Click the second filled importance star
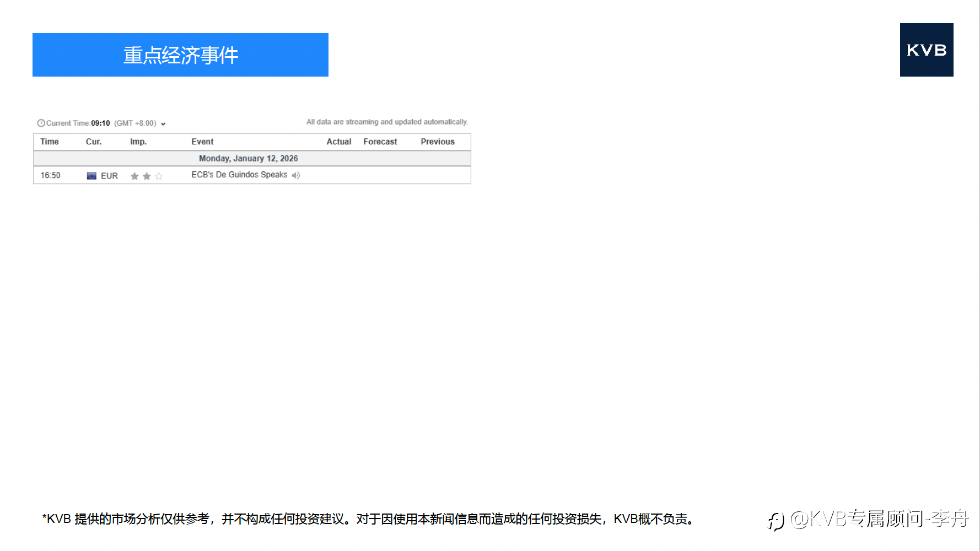Image resolution: width=980 pixels, height=551 pixels. tap(147, 176)
